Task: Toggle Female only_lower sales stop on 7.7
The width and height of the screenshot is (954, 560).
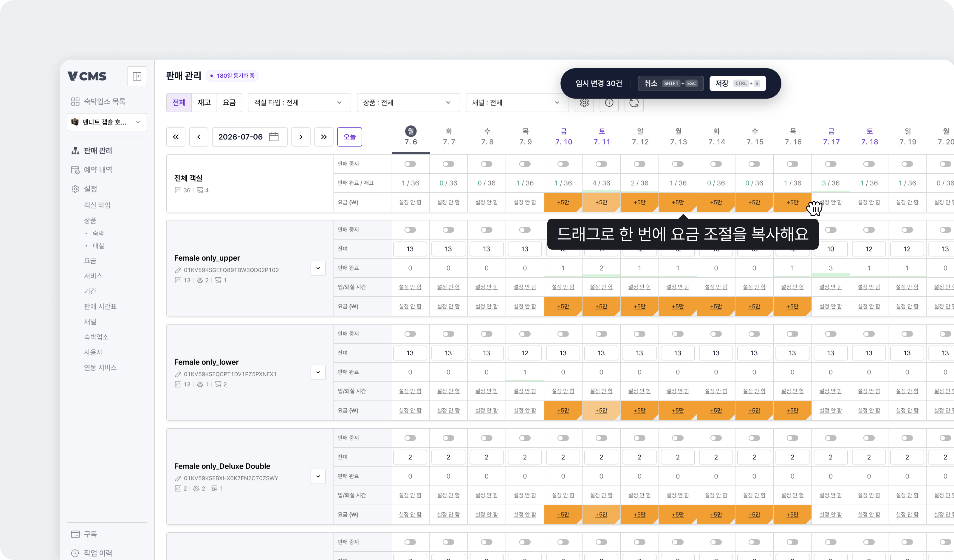Action: (x=448, y=334)
